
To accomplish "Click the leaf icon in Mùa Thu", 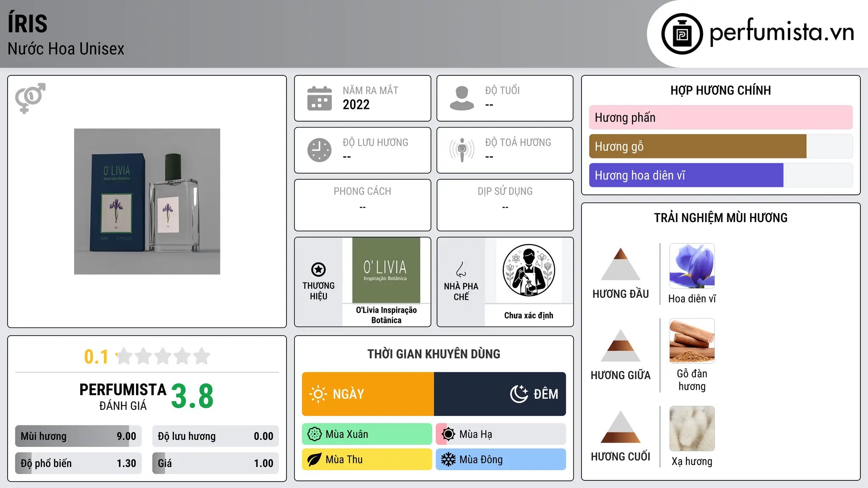I will [x=314, y=460].
